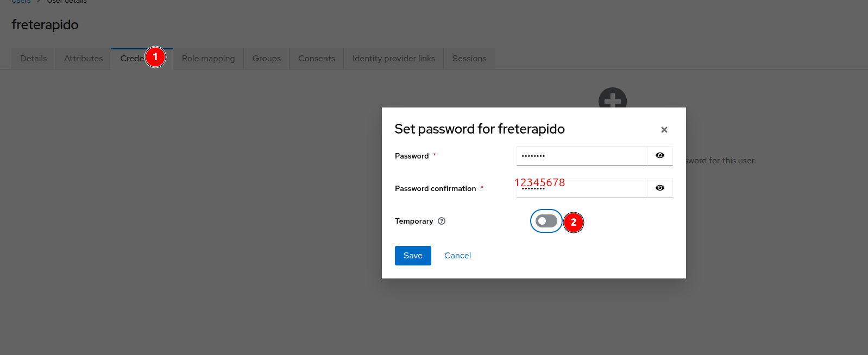Click the red number 2 annotation marker
This screenshot has width=868, height=355.
click(574, 223)
